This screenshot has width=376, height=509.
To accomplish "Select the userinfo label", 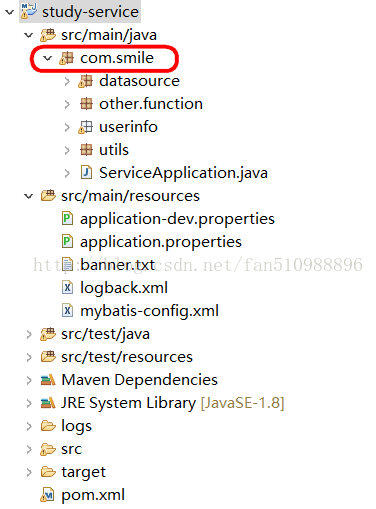I will tap(128, 127).
